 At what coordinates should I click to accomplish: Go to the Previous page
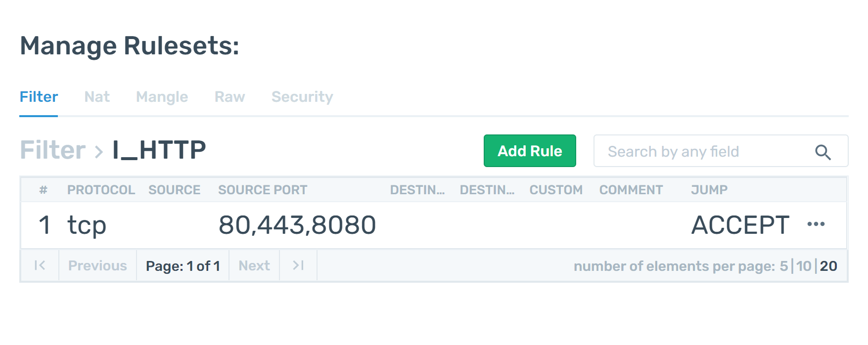pyautogui.click(x=97, y=266)
